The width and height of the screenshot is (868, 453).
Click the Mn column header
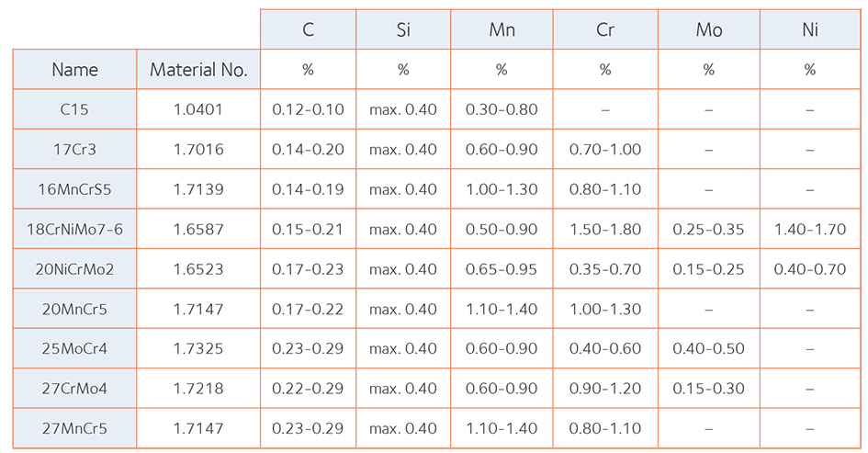502,29
